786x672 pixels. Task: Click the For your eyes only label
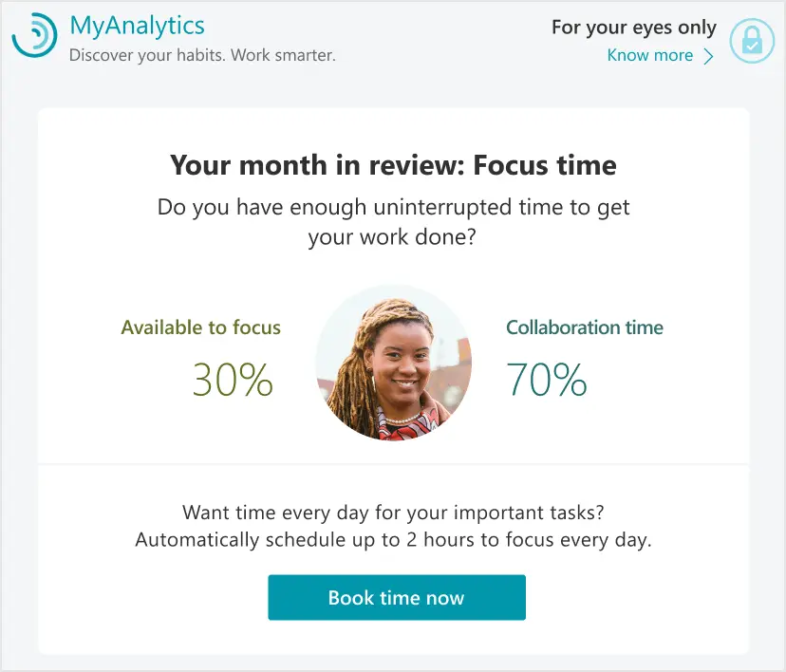coord(633,28)
